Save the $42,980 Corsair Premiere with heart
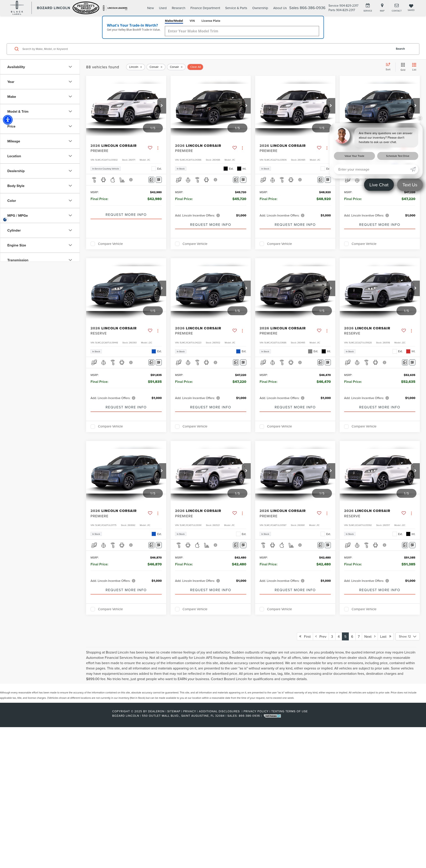 [150, 148]
